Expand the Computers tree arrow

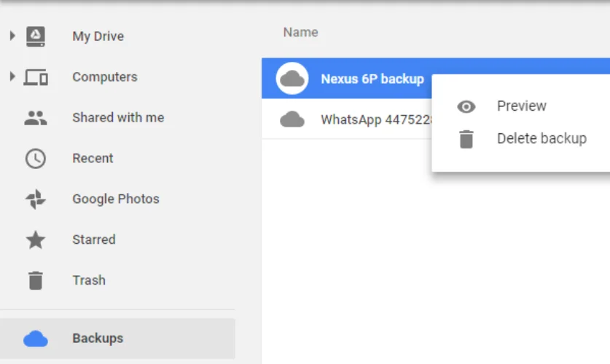pyautogui.click(x=12, y=76)
